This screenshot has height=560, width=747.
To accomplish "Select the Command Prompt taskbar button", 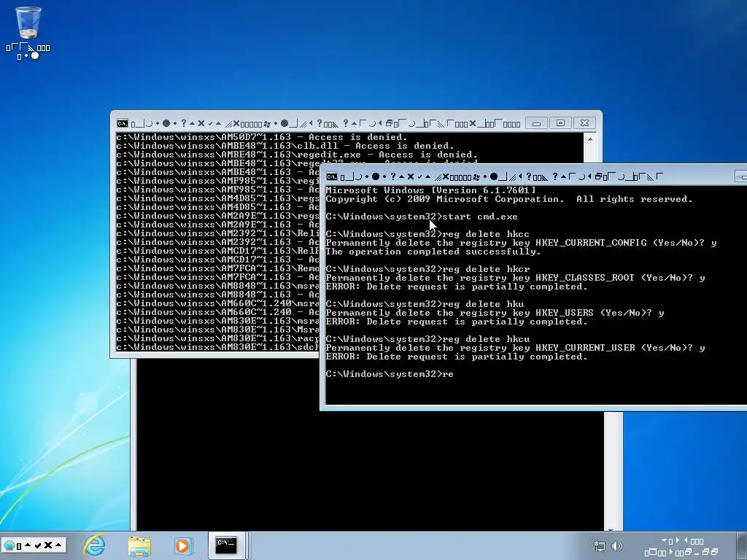I will [226, 545].
